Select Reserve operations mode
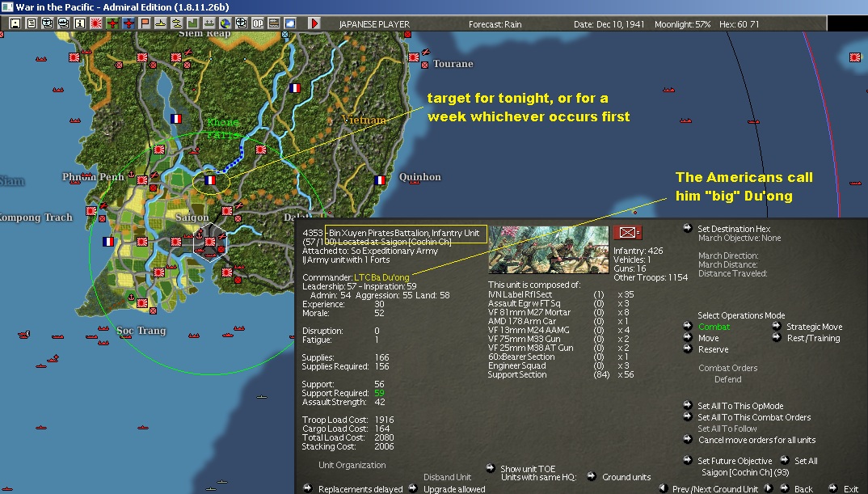The height and width of the screenshot is (494, 868). [x=713, y=349]
